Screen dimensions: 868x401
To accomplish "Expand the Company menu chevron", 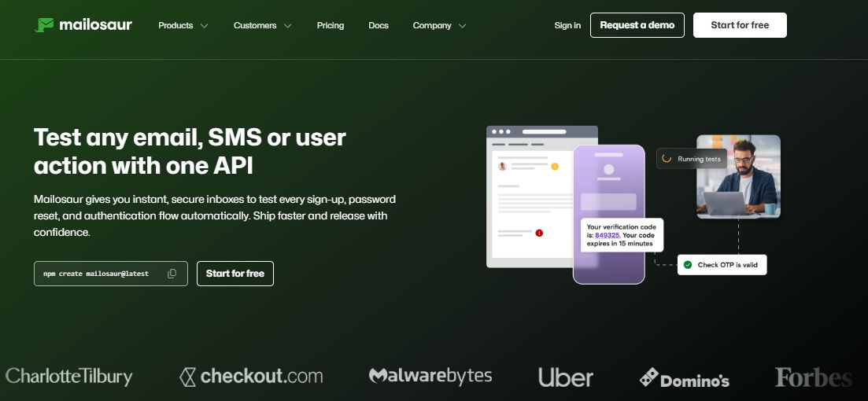I will (462, 26).
